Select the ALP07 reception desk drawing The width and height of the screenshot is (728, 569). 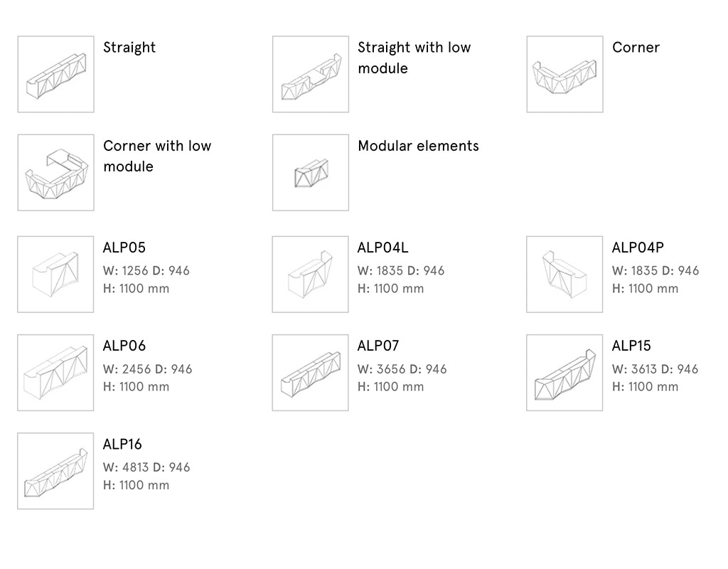[310, 373]
